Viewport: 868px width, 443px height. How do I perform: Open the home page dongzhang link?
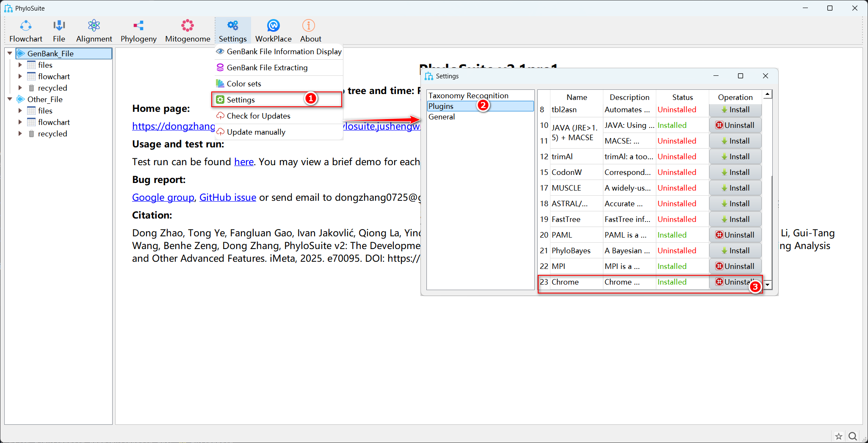[174, 126]
